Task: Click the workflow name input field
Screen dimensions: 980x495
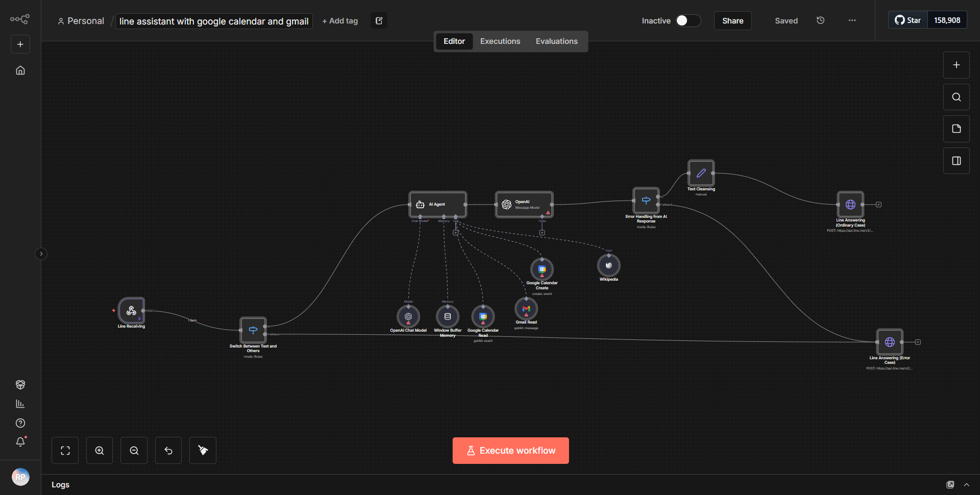Action: (213, 21)
